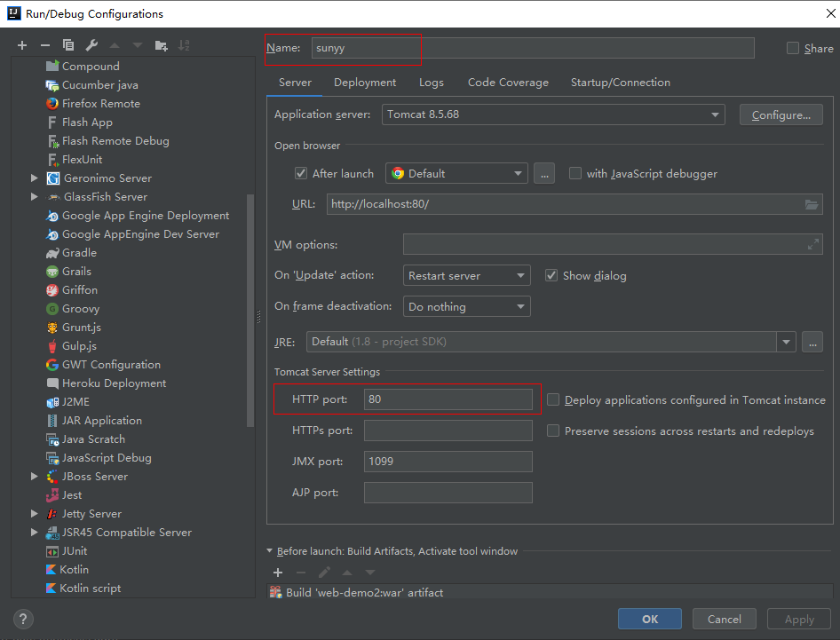840x640 pixels.
Task: Open the Startup/Connection tab
Action: pyautogui.click(x=620, y=83)
